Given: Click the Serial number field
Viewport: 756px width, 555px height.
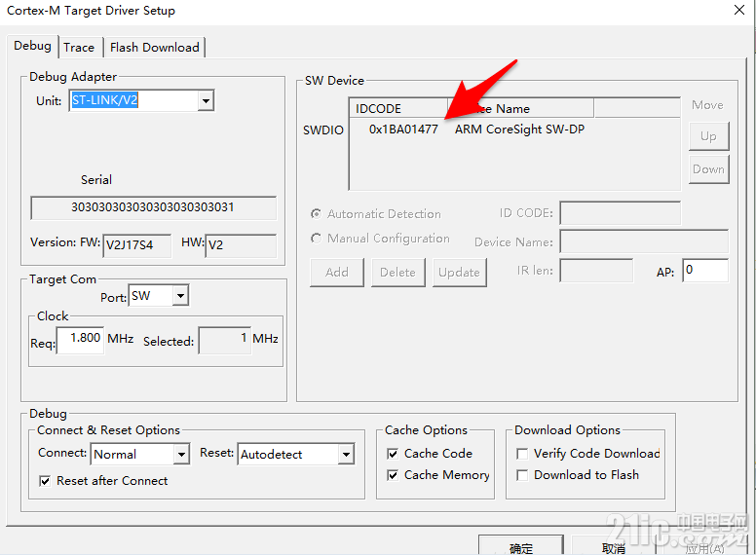Looking at the screenshot, I should pyautogui.click(x=153, y=207).
